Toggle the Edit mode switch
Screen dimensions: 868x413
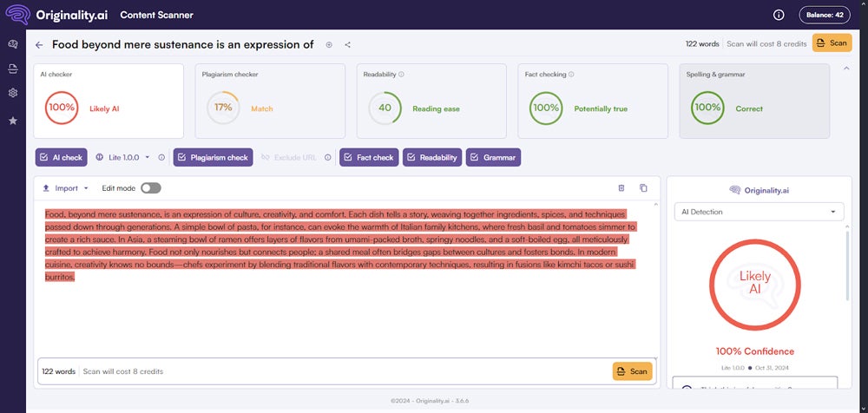coord(150,188)
